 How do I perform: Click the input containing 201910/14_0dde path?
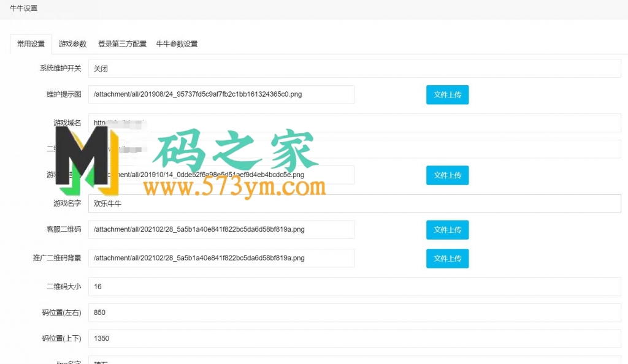pos(221,175)
